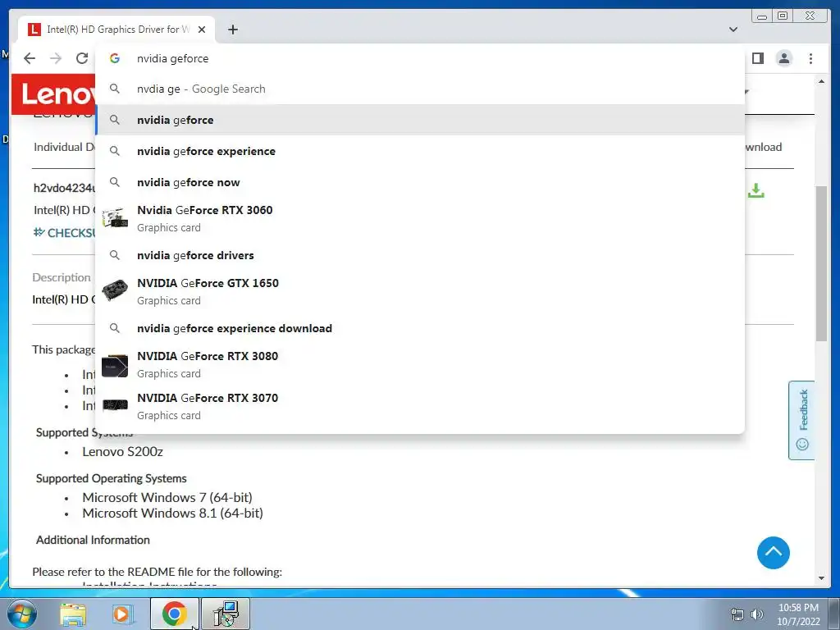Open the tab search chevron

click(733, 30)
